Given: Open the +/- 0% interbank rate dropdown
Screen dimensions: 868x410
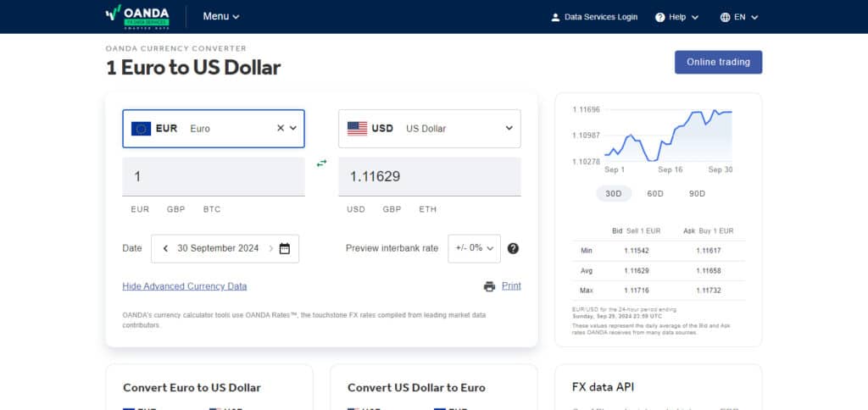Looking at the screenshot, I should (x=474, y=248).
